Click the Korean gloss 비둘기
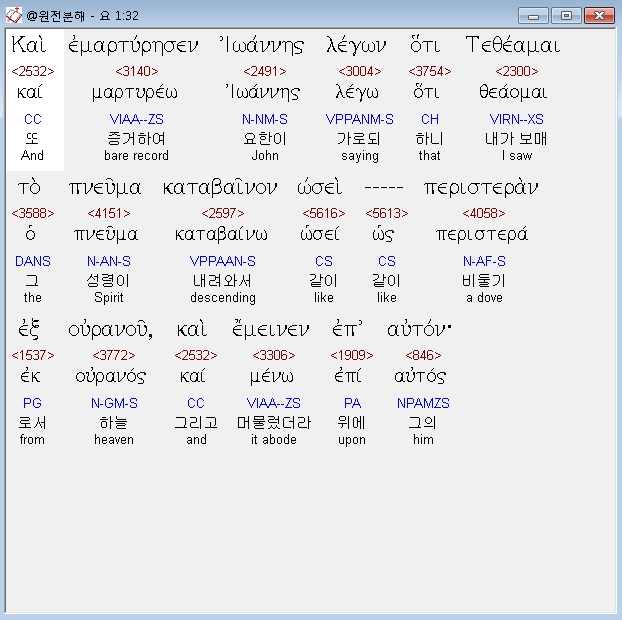The image size is (622, 620). (x=484, y=281)
